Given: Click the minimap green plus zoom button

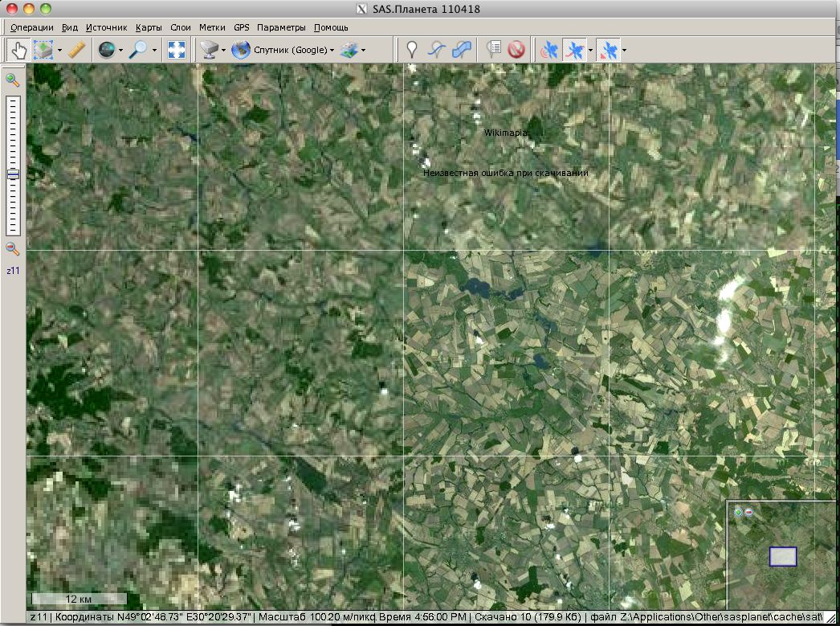Looking at the screenshot, I should tap(738, 512).
